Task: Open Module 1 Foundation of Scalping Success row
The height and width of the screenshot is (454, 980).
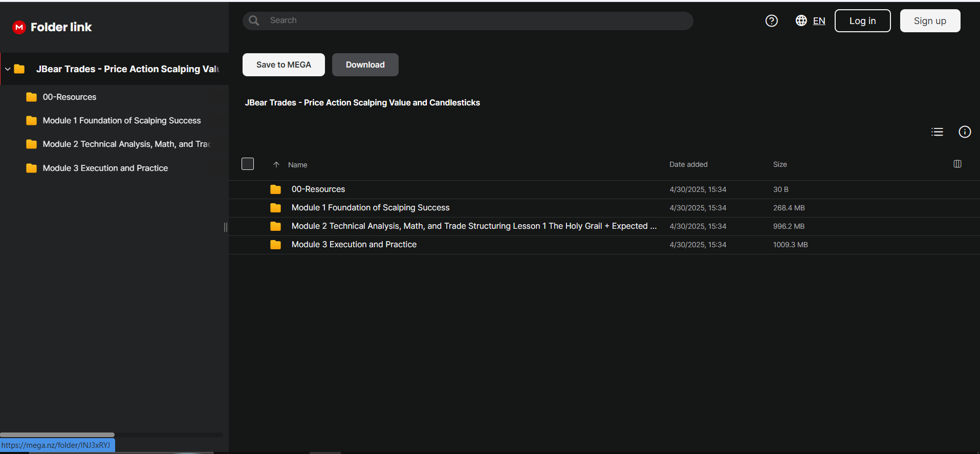Action: coord(604,208)
